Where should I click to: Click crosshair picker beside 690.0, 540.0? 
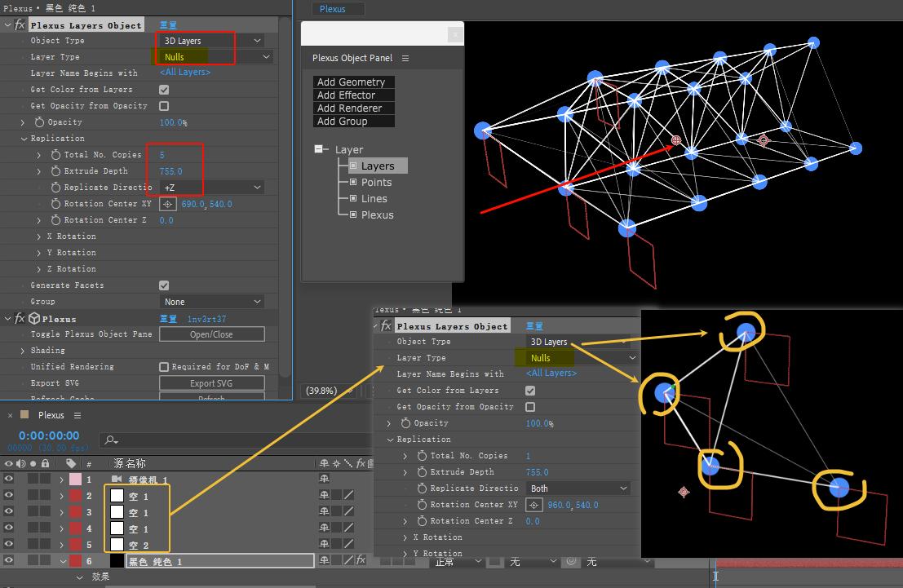pos(167,204)
